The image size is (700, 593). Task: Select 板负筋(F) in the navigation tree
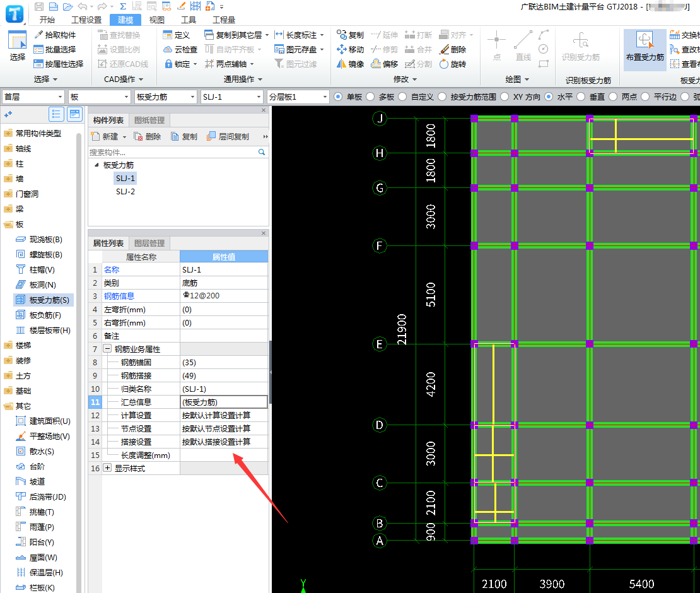point(45,315)
